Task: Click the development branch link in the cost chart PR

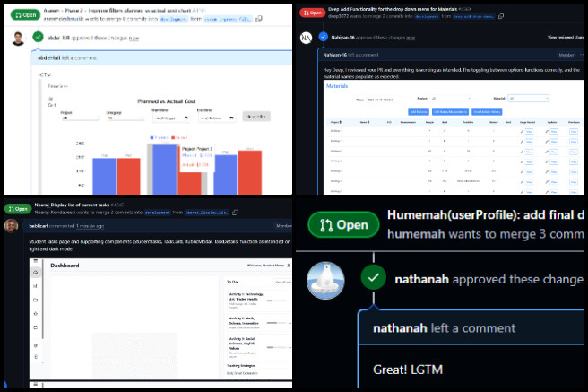Action: click(174, 19)
